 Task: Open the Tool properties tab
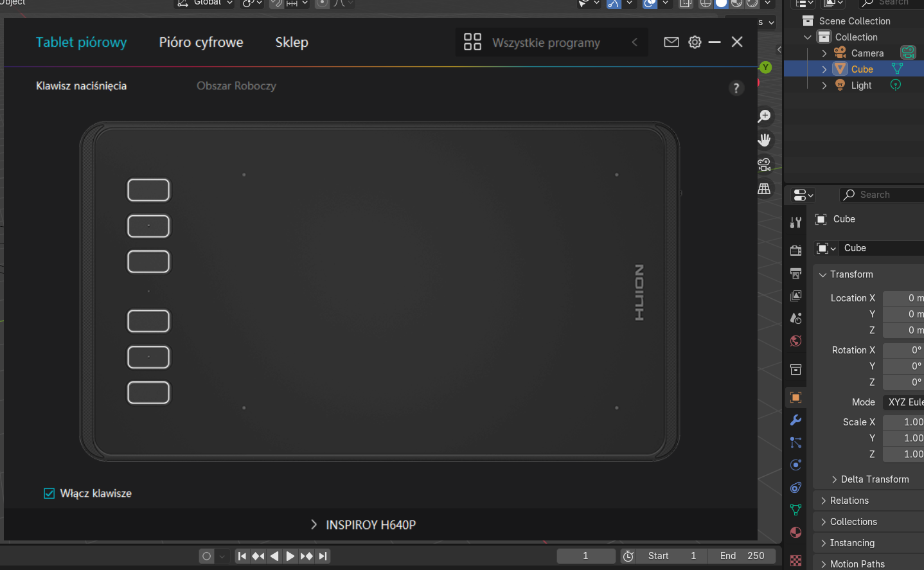tap(795, 222)
